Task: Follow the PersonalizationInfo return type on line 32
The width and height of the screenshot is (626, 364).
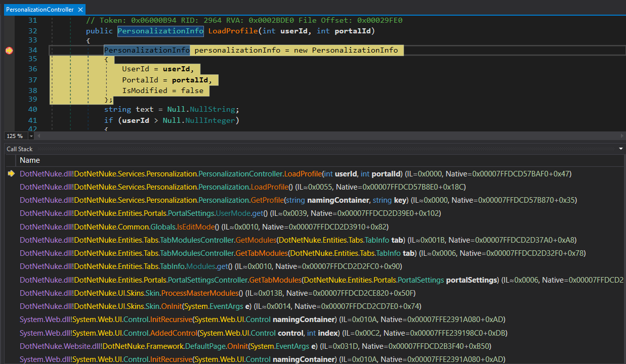Action: point(160,31)
